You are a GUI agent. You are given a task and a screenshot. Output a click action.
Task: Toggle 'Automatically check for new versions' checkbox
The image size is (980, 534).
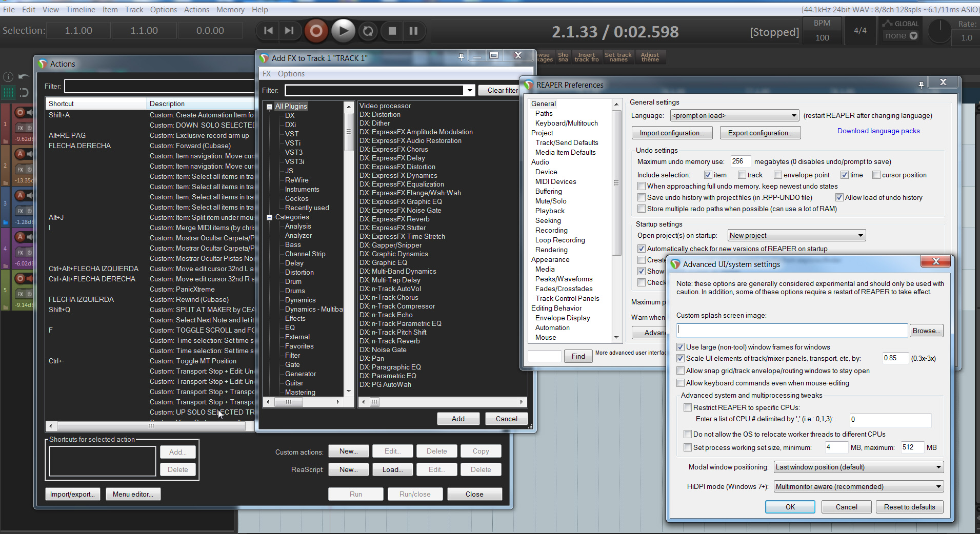coord(642,249)
